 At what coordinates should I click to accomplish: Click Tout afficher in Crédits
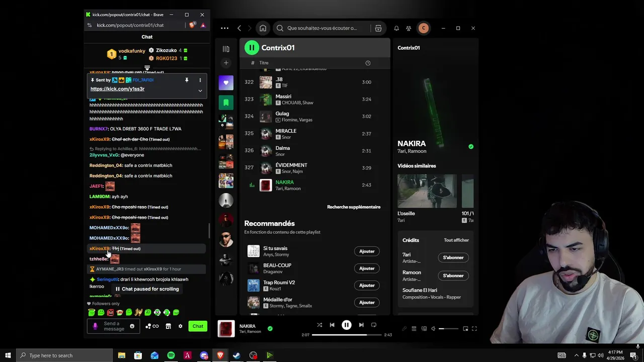pos(456,240)
